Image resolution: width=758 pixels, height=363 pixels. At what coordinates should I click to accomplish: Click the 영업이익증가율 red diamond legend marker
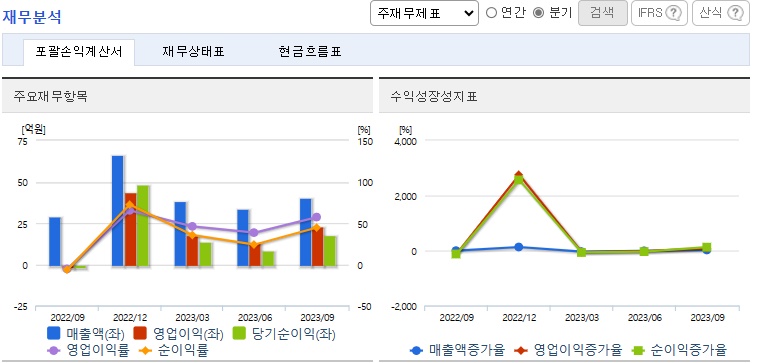click(x=522, y=350)
